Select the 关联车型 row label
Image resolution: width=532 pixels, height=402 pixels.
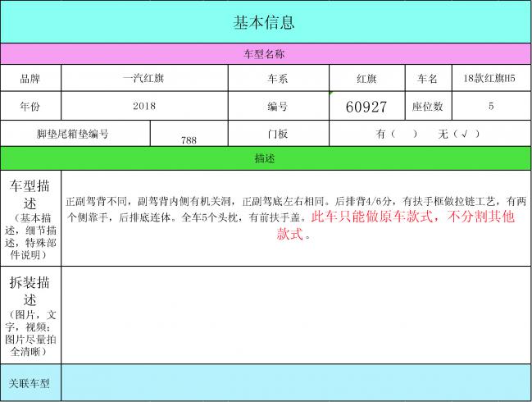click(x=30, y=383)
